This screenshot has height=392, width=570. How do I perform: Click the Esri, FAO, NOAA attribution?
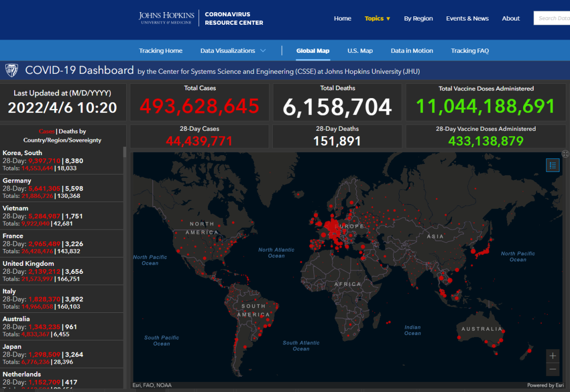pos(152,385)
